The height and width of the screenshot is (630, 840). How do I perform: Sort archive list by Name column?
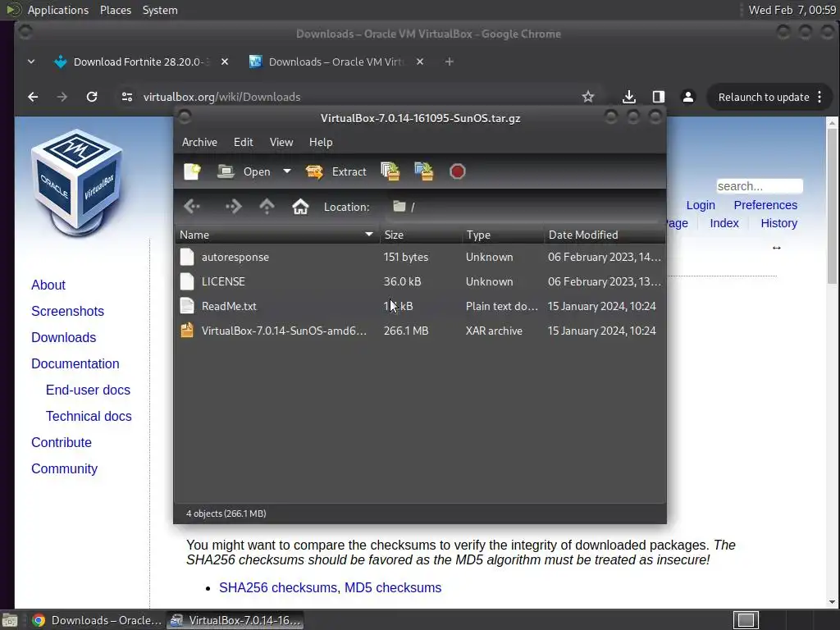(x=277, y=235)
